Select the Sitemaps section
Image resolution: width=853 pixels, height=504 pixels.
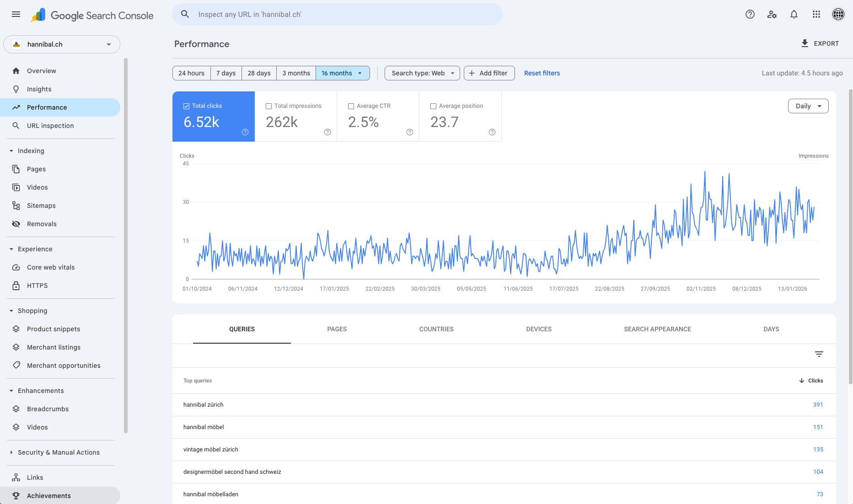point(41,205)
